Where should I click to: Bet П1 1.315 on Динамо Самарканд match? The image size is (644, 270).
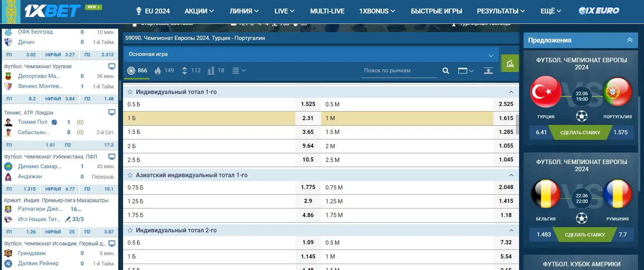(x=22, y=189)
